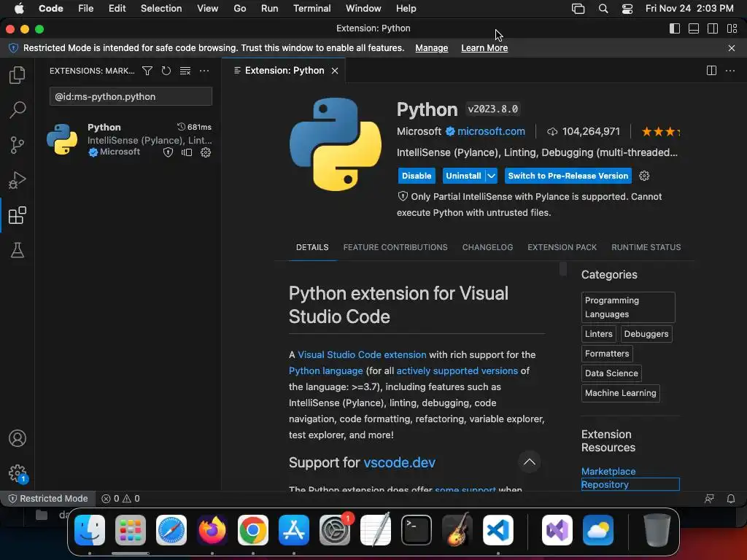
Task: Switch to the Changelog tab
Action: point(487,247)
